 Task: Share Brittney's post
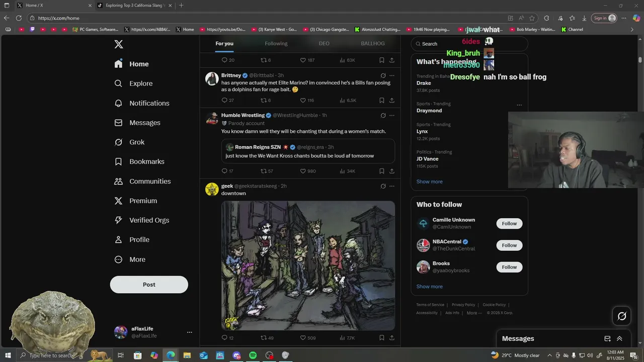(x=392, y=100)
